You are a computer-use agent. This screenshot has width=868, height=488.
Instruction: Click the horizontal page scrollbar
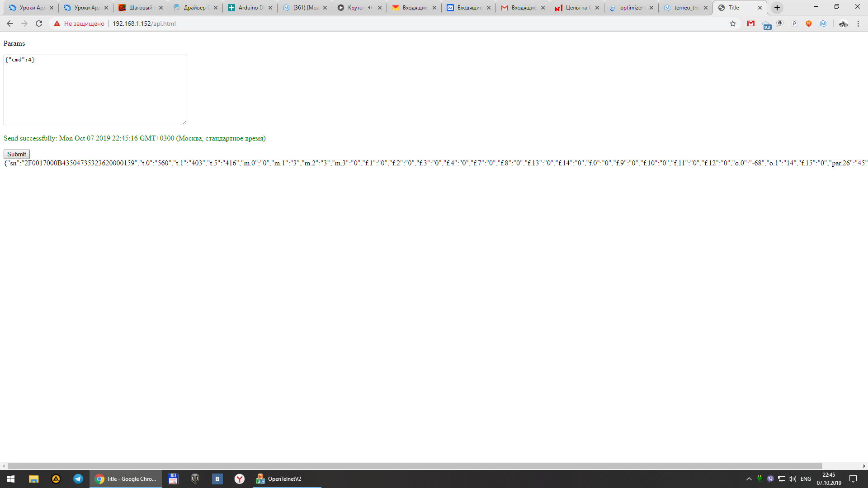(415, 466)
